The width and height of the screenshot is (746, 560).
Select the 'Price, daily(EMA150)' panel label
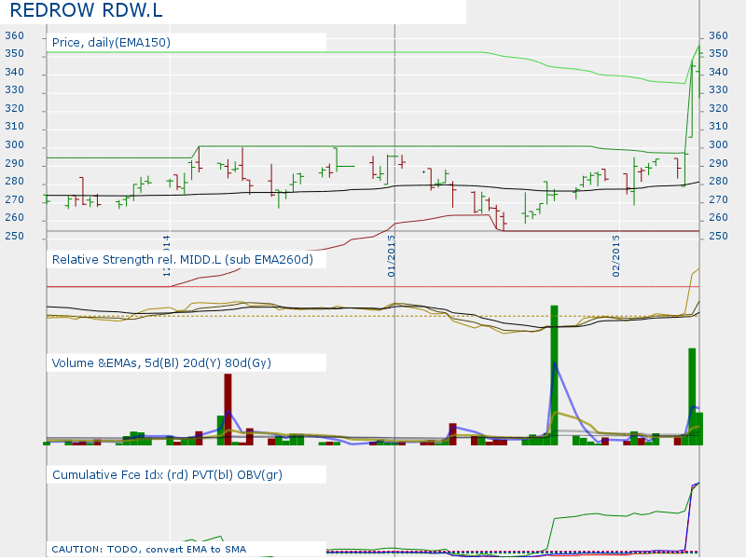coord(111,42)
